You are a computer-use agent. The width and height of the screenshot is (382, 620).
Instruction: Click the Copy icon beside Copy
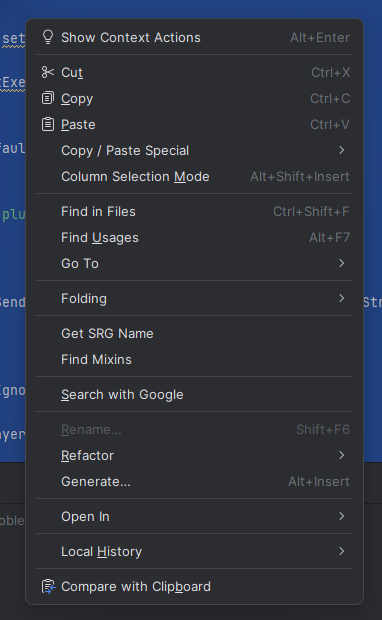tap(48, 98)
